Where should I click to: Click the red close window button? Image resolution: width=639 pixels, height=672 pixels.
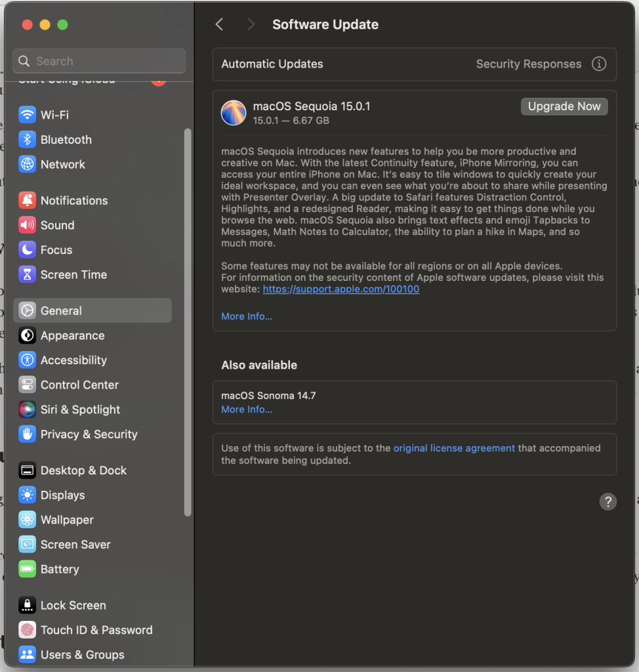coord(28,25)
